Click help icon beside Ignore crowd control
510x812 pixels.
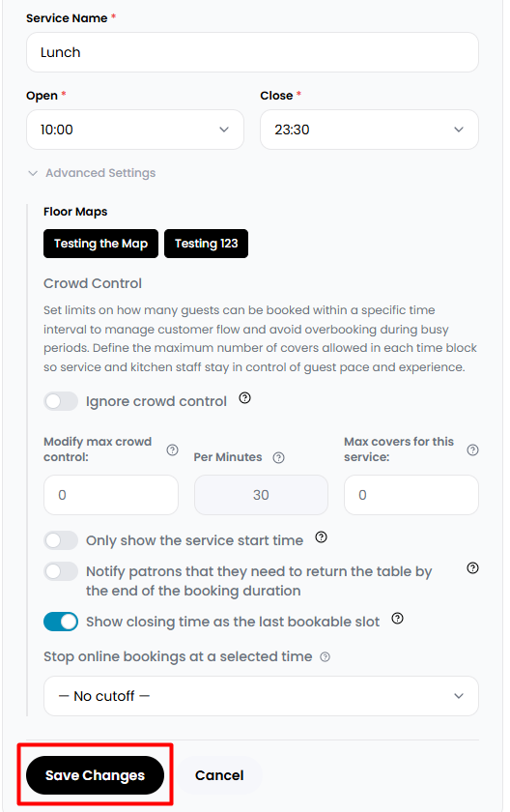(244, 397)
